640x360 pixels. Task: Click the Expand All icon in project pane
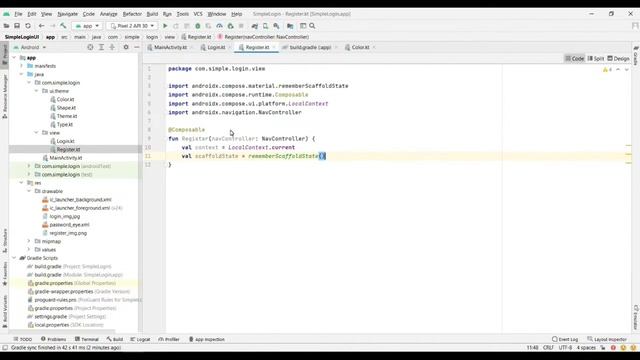point(101,47)
